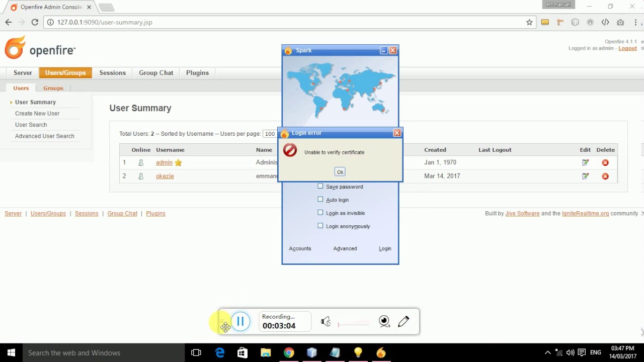Delete the okezie user

[605, 176]
